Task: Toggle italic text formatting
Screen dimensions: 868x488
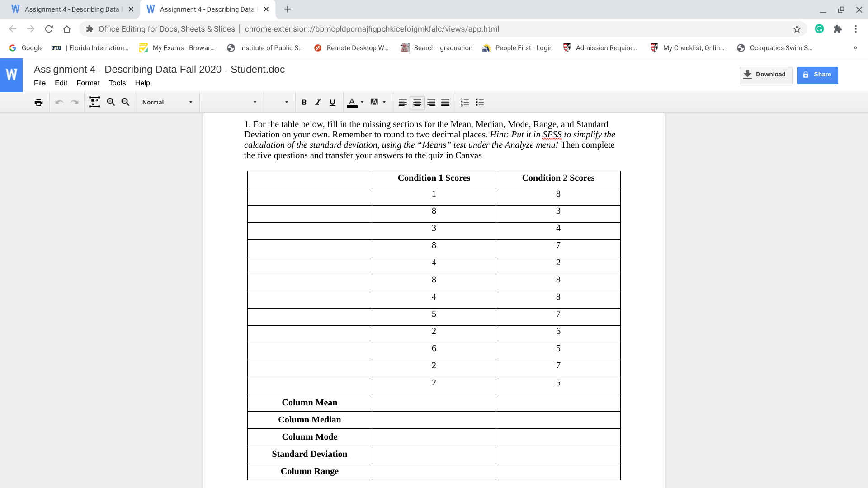Action: [x=318, y=102]
